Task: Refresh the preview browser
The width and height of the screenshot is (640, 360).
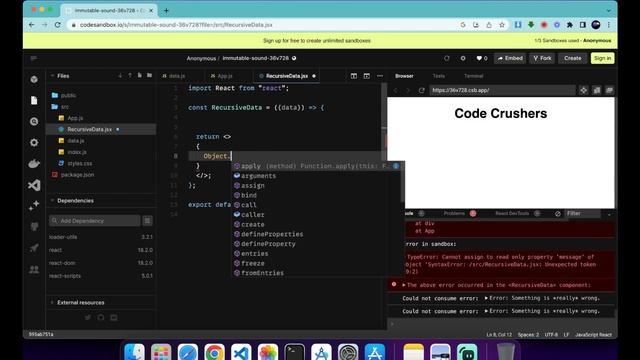Action: pos(422,90)
